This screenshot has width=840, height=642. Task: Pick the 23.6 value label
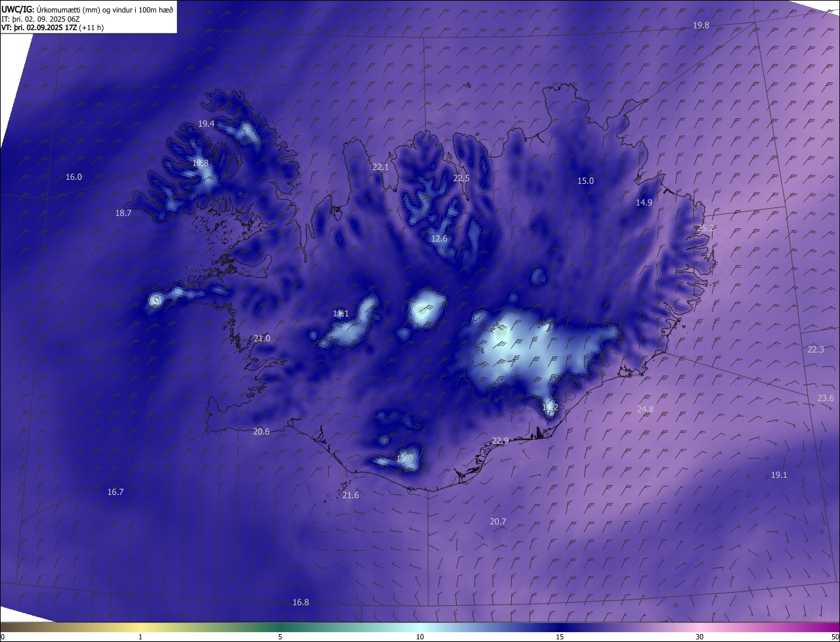pos(826,398)
